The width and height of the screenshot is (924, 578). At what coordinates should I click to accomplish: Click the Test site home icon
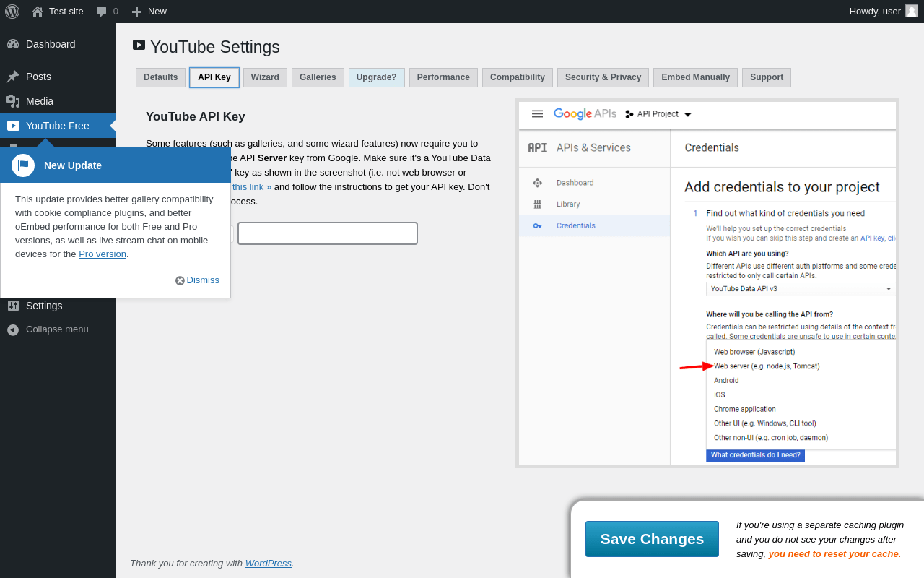point(37,12)
